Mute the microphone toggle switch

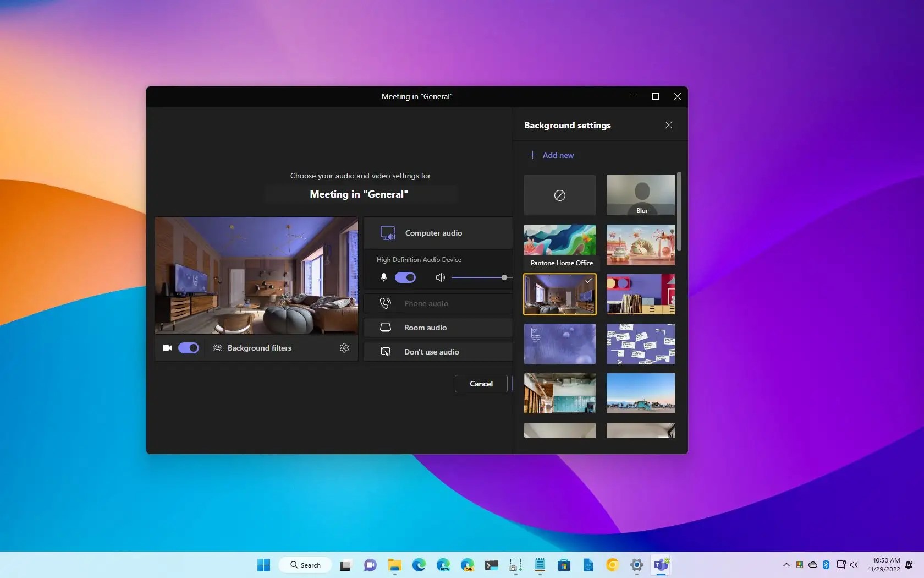tap(405, 277)
